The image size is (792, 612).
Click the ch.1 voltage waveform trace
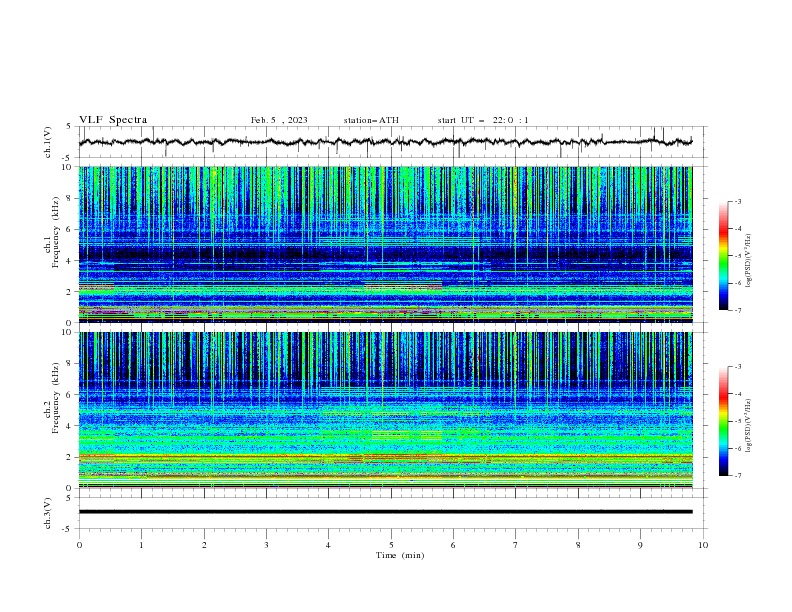(x=385, y=142)
